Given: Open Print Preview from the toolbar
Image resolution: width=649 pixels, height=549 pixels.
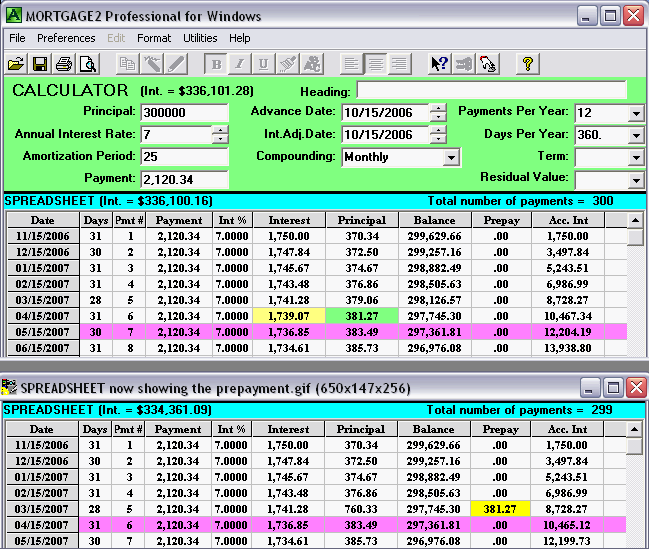Looking at the screenshot, I should [88, 64].
